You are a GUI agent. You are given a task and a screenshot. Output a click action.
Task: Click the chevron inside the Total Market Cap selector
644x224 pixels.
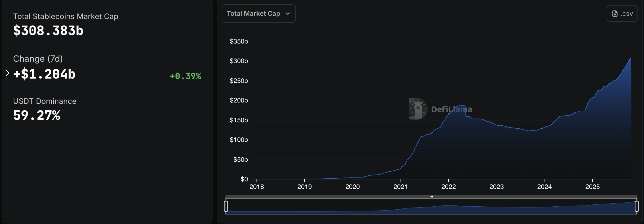[x=288, y=13]
